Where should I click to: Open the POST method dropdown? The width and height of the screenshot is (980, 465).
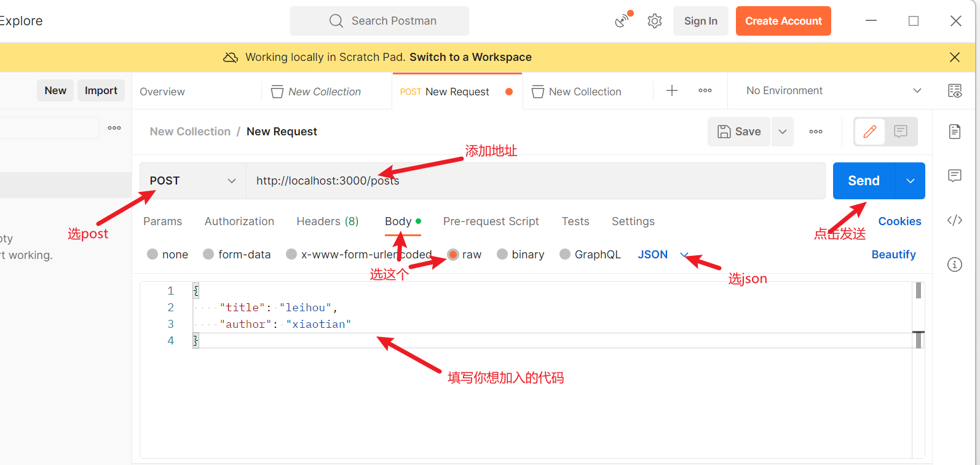click(193, 181)
